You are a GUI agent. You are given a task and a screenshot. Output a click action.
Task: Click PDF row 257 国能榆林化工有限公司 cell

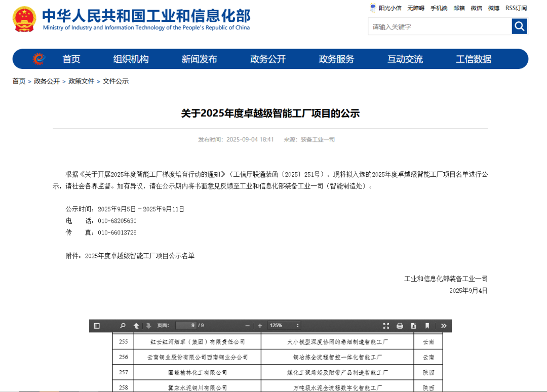[198, 372]
